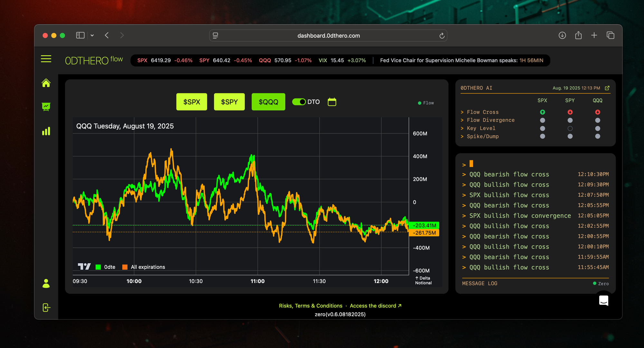Go back with Safari back arrow
644x348 pixels.
[x=107, y=35]
